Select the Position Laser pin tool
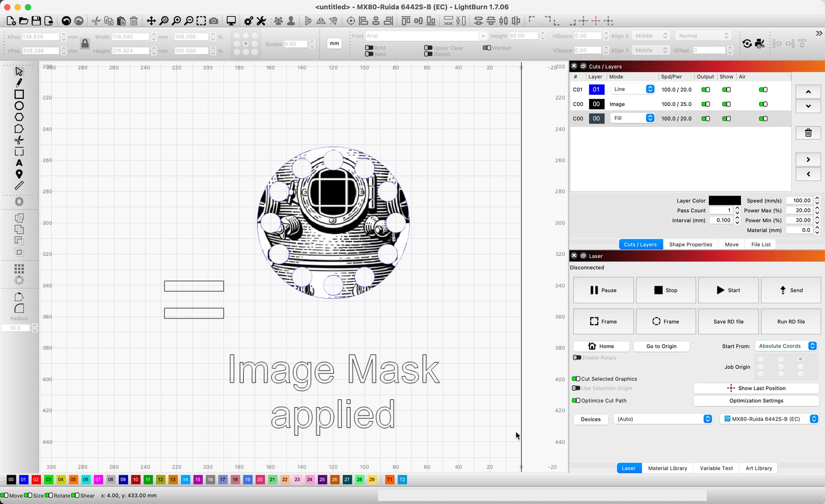Viewport: 825px width, 504px height. (x=19, y=174)
